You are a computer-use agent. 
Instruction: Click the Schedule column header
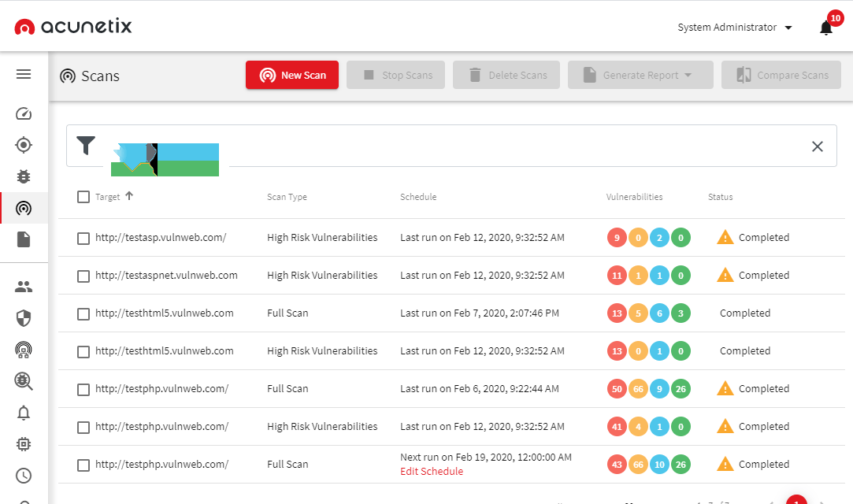point(418,197)
